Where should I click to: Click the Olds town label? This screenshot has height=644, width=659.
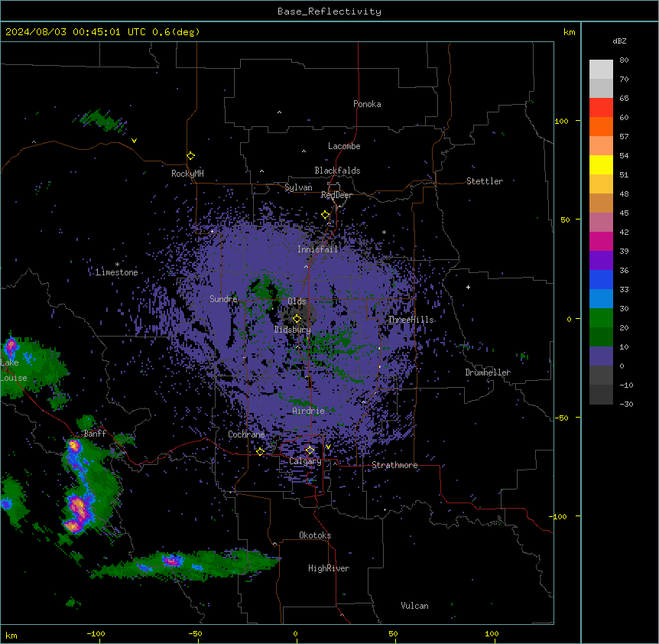coord(297,301)
